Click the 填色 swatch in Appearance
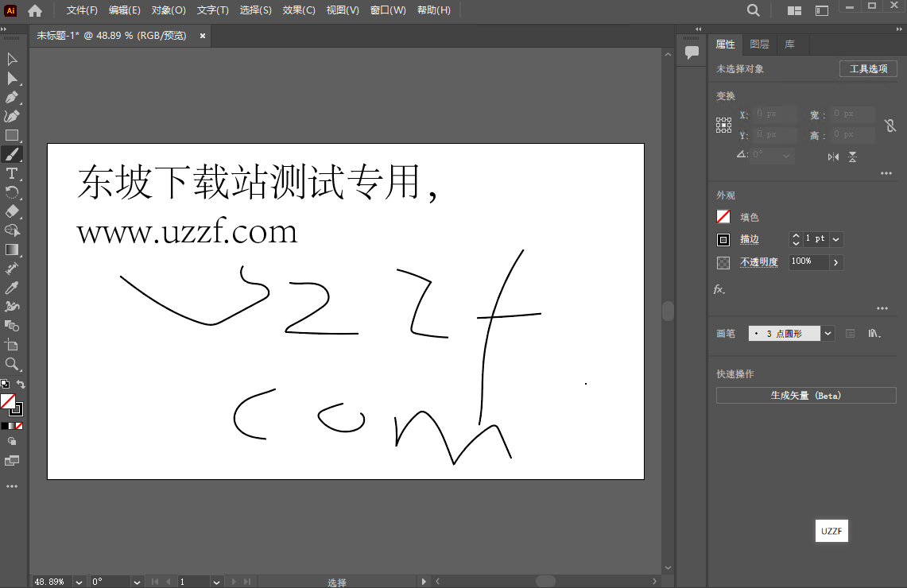 pos(723,216)
